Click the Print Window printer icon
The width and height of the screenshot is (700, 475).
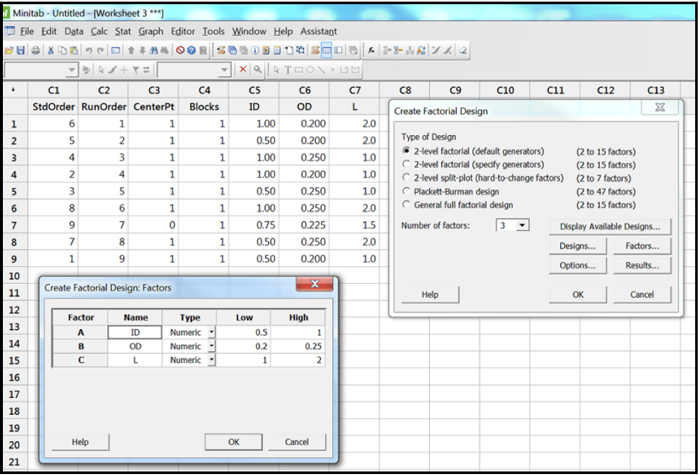(36, 50)
